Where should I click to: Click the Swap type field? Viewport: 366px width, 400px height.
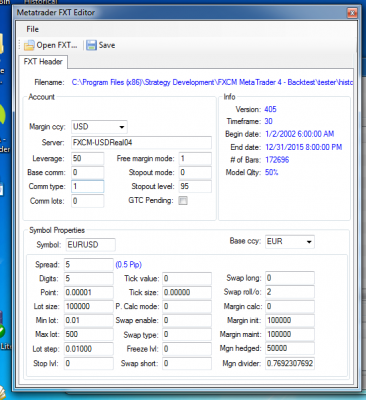pos(187,334)
